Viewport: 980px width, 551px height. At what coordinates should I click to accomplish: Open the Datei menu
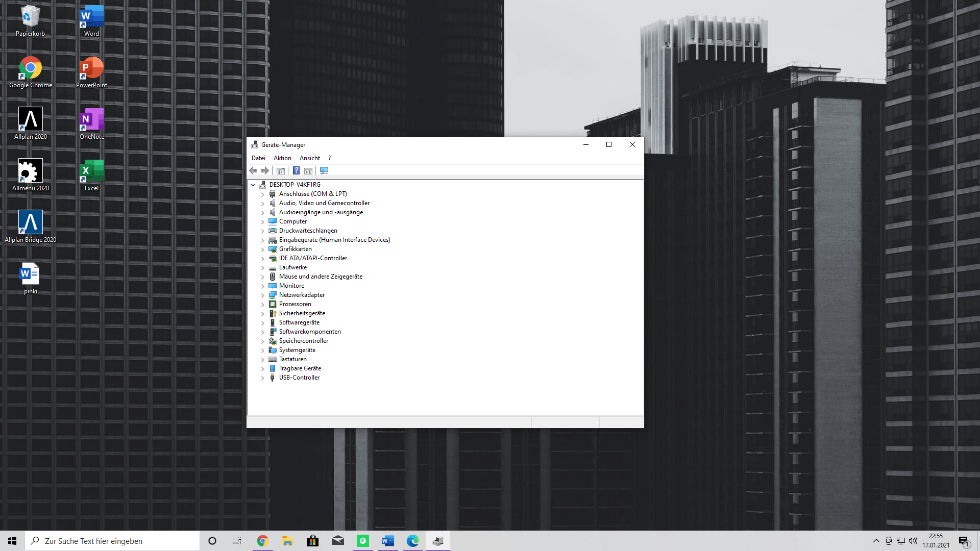tap(258, 158)
